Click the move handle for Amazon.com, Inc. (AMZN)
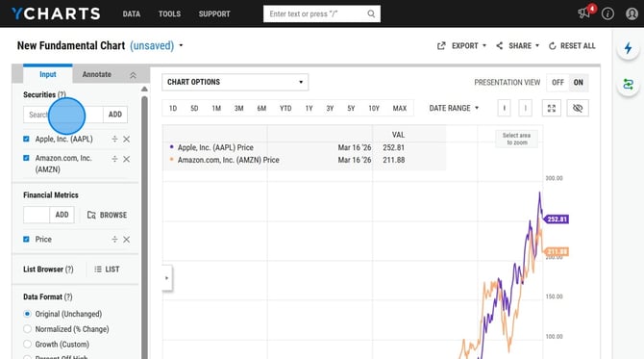 (114, 159)
